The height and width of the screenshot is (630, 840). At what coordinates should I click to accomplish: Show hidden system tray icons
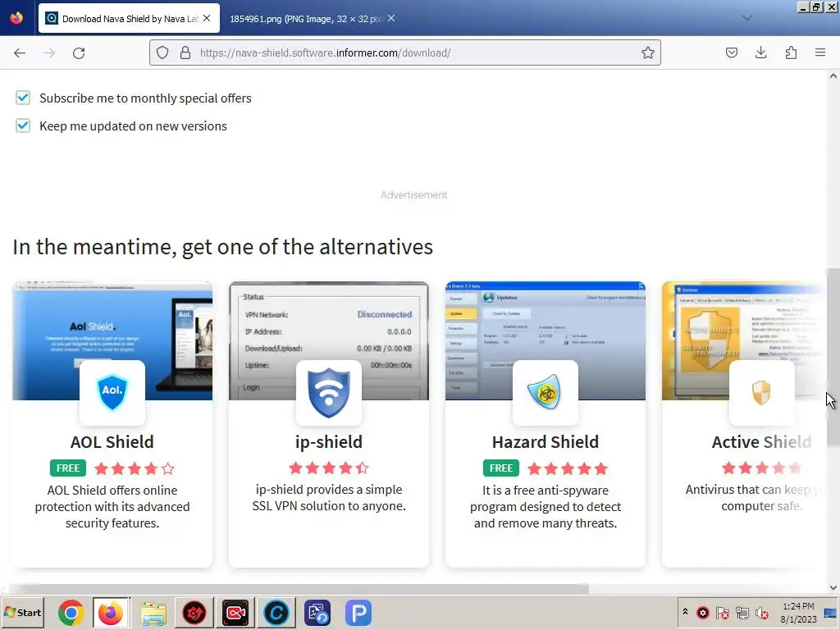coord(685,612)
